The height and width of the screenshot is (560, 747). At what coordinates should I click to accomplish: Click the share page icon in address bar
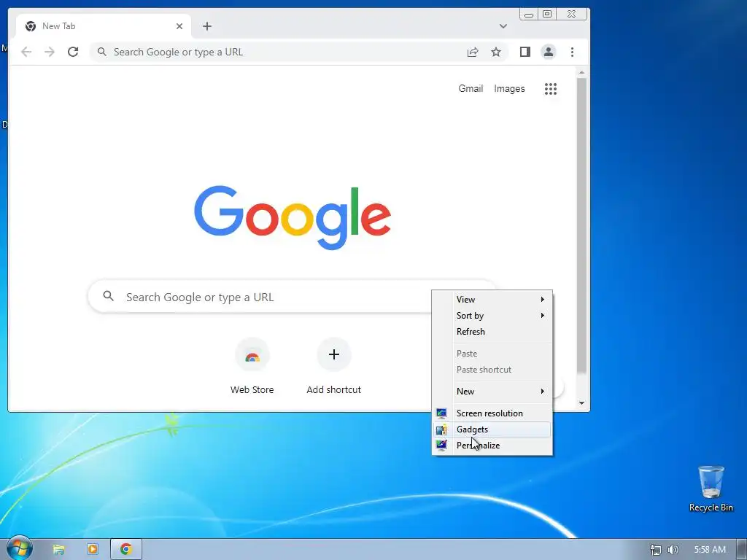tap(473, 52)
